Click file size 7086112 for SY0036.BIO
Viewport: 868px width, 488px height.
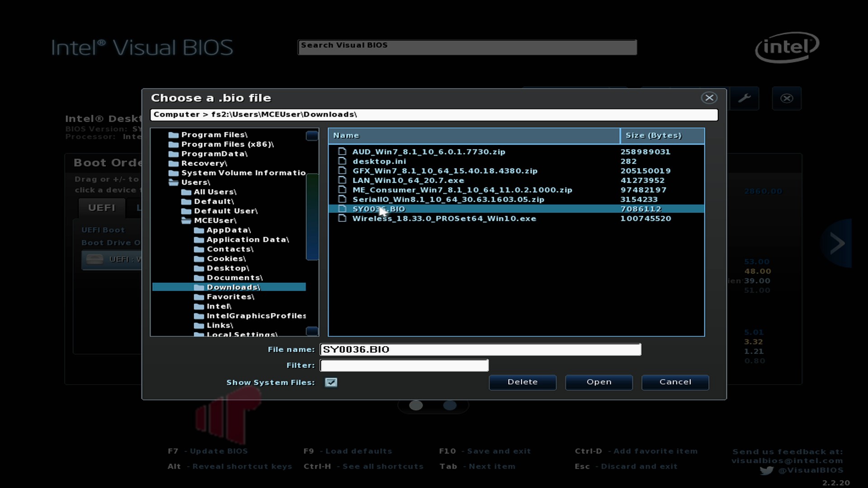pos(641,209)
